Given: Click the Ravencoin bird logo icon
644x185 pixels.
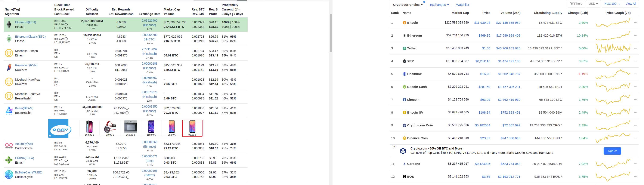Looking at the screenshot, I should click(9, 68).
